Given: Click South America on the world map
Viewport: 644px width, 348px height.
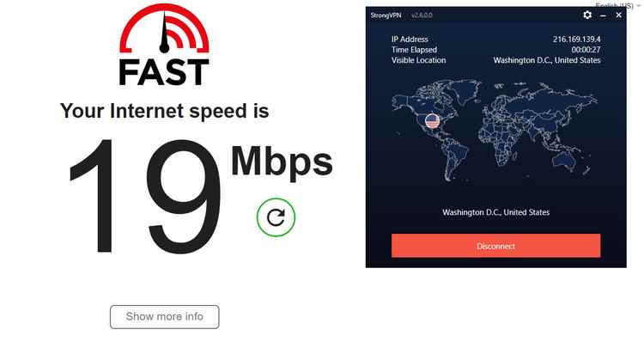Looking at the screenshot, I should pos(455,159).
